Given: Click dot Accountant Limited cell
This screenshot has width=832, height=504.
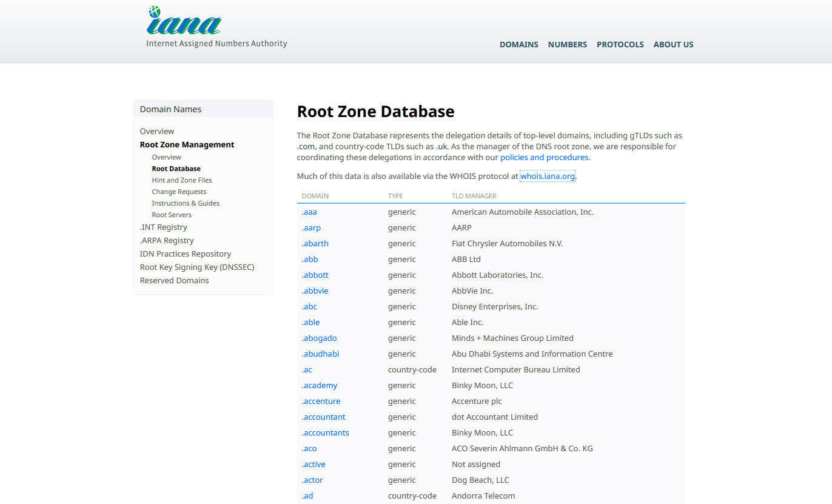Looking at the screenshot, I should 495,417.
